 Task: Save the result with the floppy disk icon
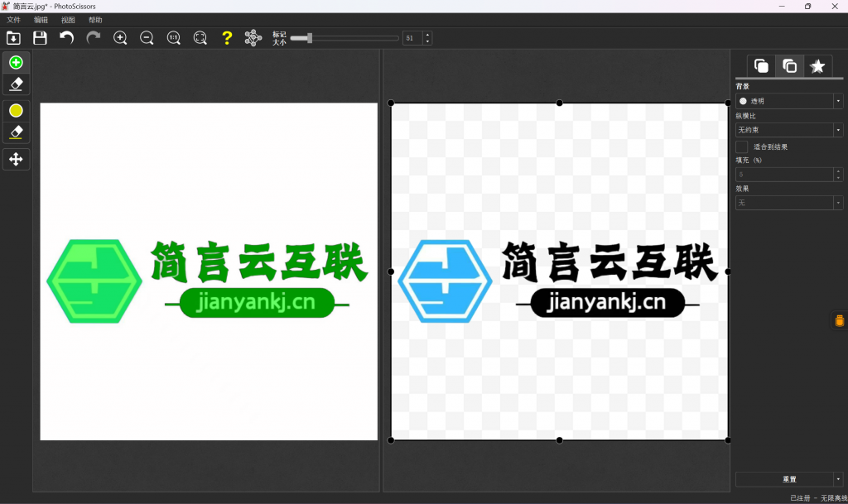point(40,38)
